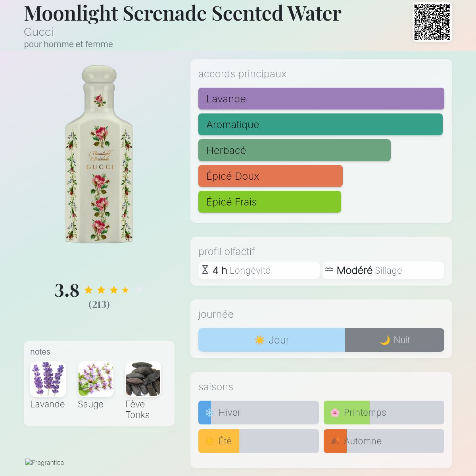Click the Lavande note label
Viewport: 476px width, 476px height.
[48, 404]
